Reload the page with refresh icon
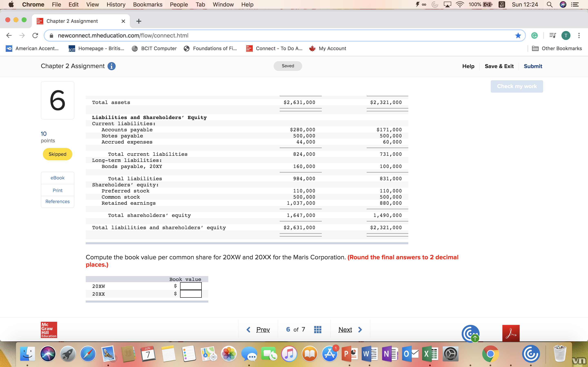 tap(35, 35)
